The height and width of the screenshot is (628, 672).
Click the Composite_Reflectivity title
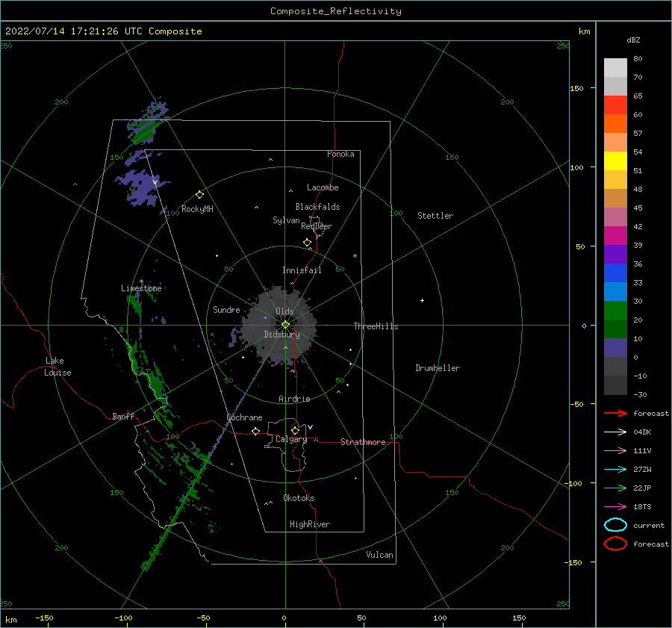pos(336,11)
